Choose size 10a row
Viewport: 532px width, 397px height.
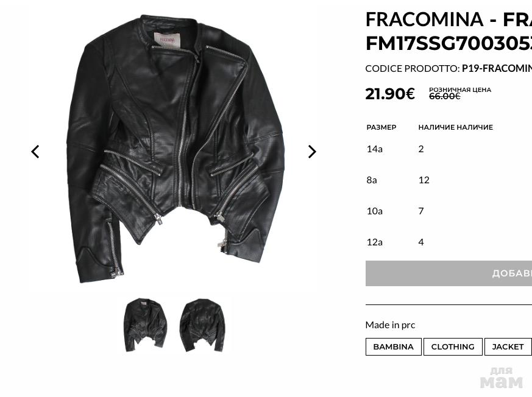click(x=374, y=211)
